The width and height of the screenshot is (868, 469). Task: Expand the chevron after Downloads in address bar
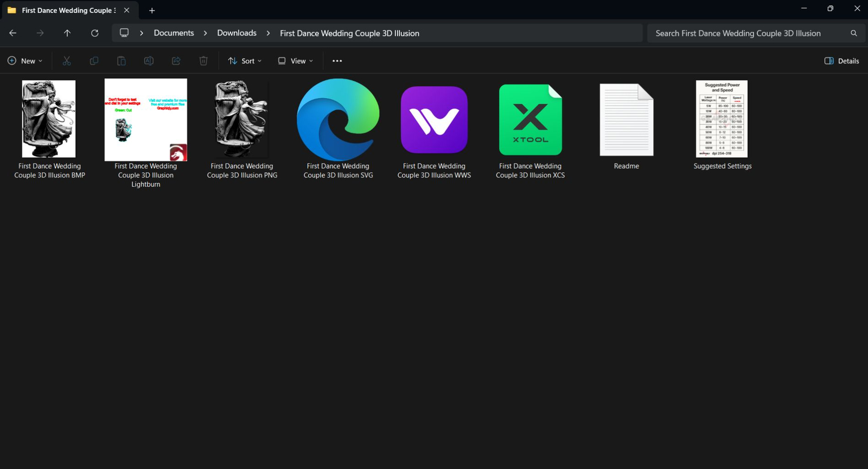pos(268,33)
